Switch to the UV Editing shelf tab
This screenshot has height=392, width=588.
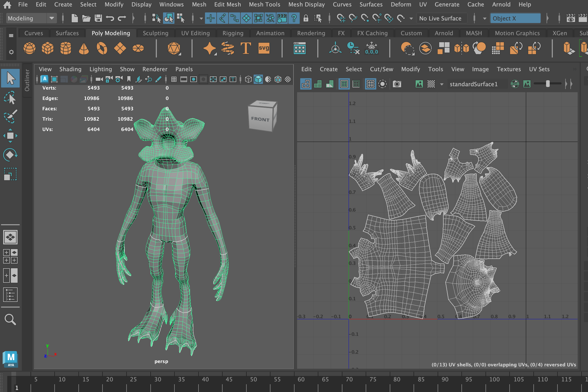(x=195, y=33)
